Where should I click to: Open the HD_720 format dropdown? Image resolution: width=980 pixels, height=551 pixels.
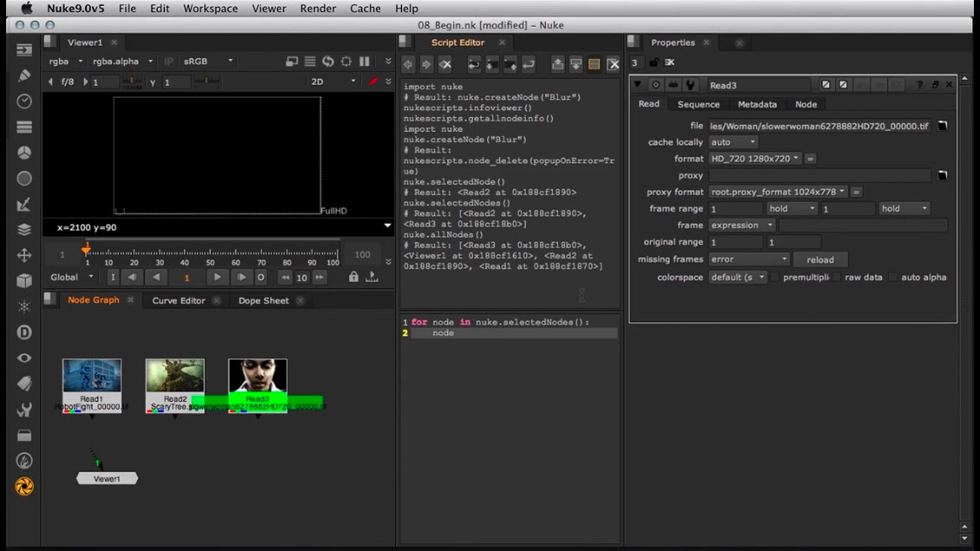pos(755,159)
